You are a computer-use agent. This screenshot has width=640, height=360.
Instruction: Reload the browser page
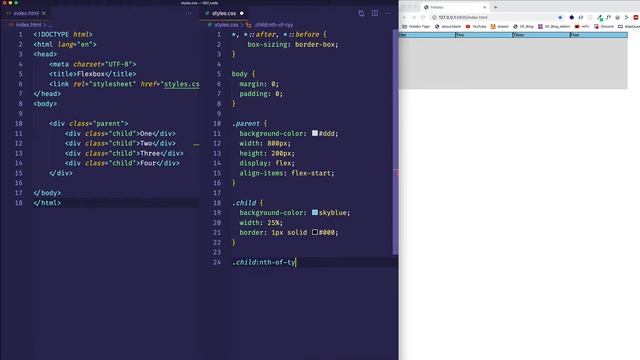click(x=423, y=18)
